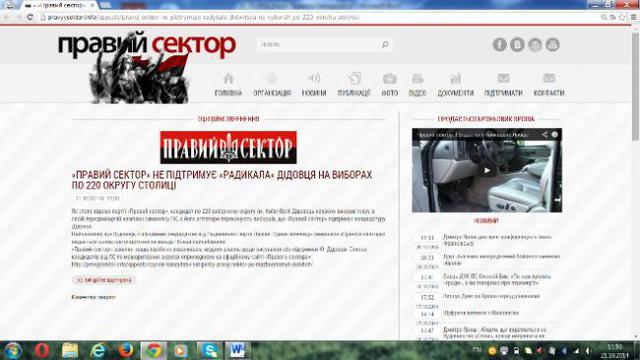
Task: Click the Контакти menu label
Action: point(549,93)
